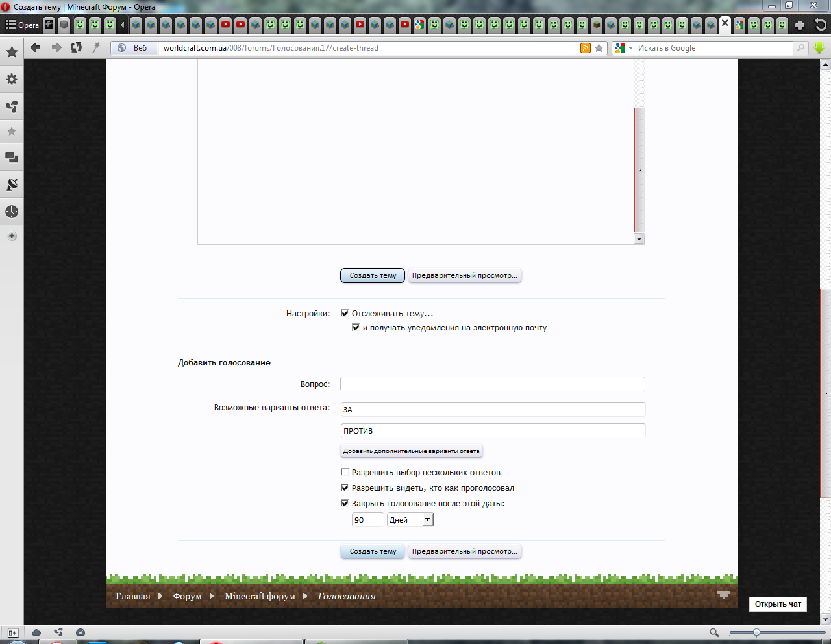Screen dimensions: 831x644
Task: Click the Opera Turbo gauge icon
Action: 81,632
